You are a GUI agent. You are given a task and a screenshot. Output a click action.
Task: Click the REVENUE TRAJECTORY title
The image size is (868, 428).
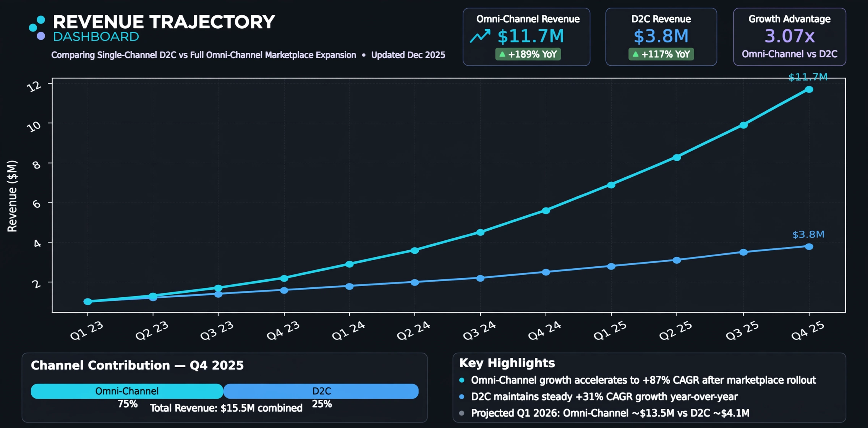164,22
